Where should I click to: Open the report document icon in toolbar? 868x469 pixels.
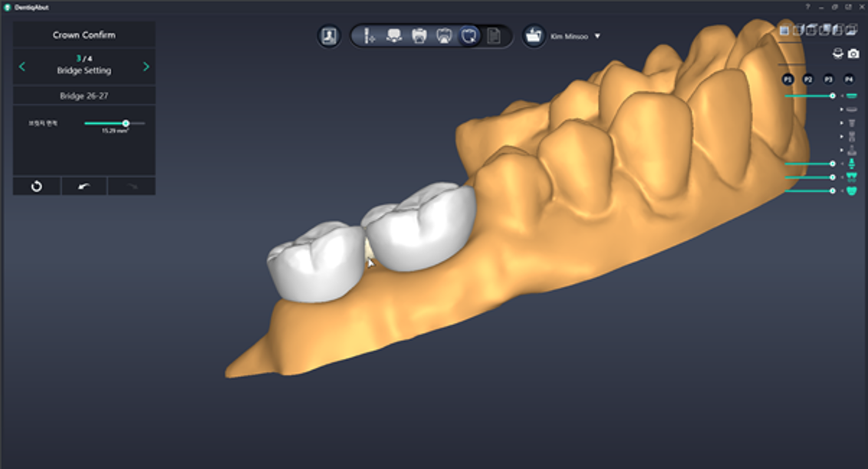pos(494,36)
